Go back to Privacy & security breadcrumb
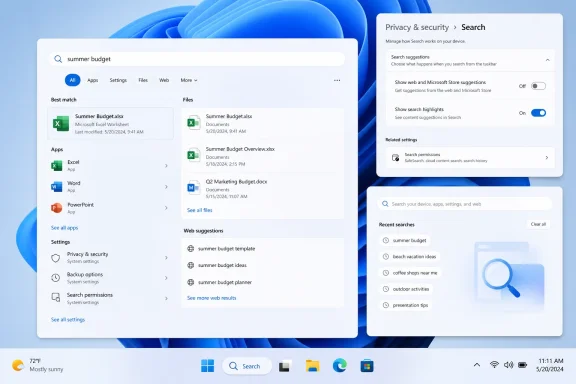The height and width of the screenshot is (384, 576). [x=417, y=28]
